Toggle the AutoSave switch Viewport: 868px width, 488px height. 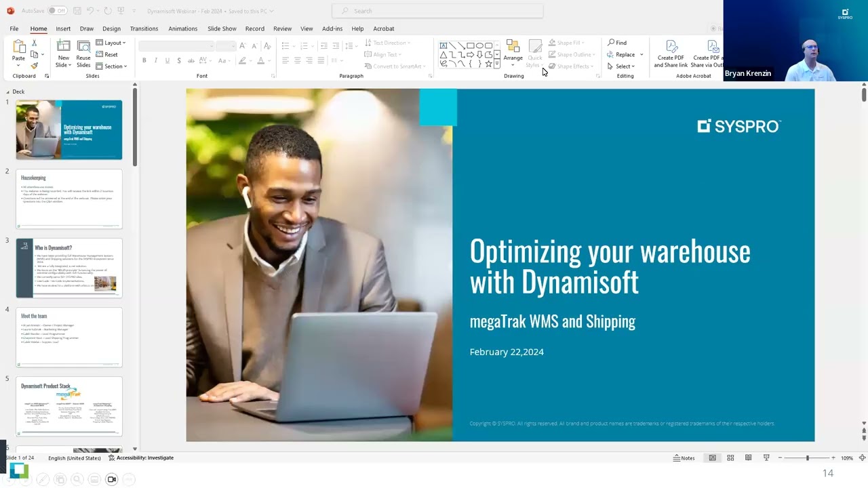(x=57, y=11)
